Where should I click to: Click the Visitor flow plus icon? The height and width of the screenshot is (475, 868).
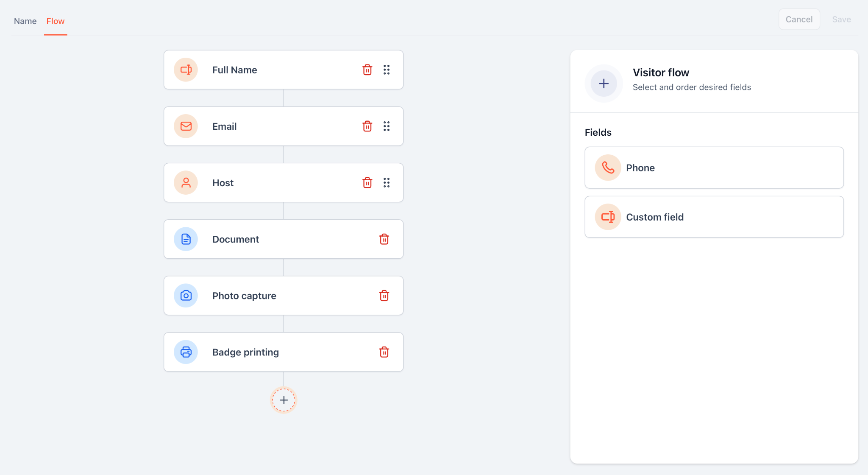pyautogui.click(x=604, y=84)
